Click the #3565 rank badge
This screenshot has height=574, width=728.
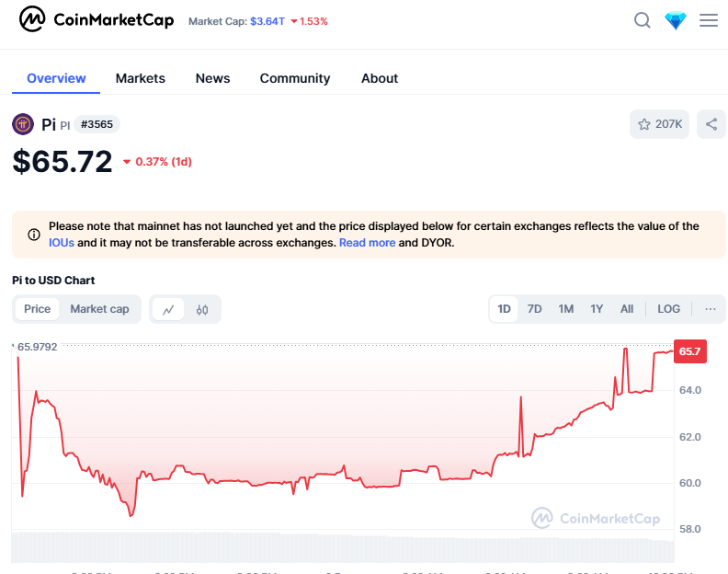[x=97, y=124]
